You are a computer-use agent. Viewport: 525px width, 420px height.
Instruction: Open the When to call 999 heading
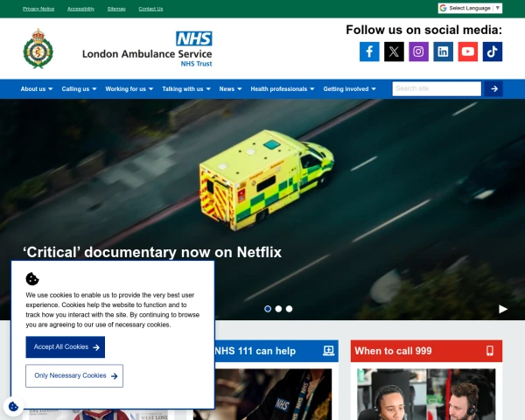[x=393, y=351]
